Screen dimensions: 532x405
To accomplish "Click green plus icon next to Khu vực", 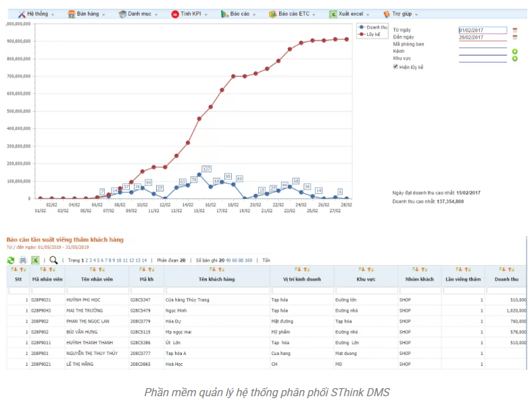I will click(514, 59).
